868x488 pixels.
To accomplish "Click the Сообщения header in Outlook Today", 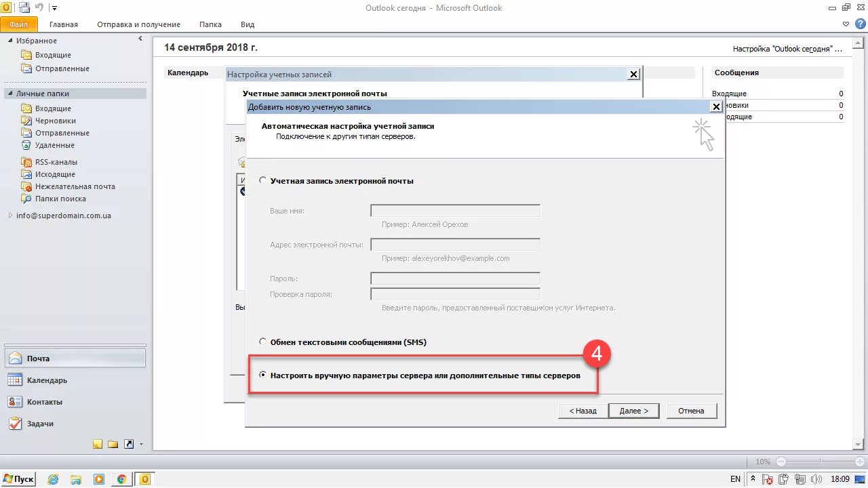I will [x=736, y=73].
